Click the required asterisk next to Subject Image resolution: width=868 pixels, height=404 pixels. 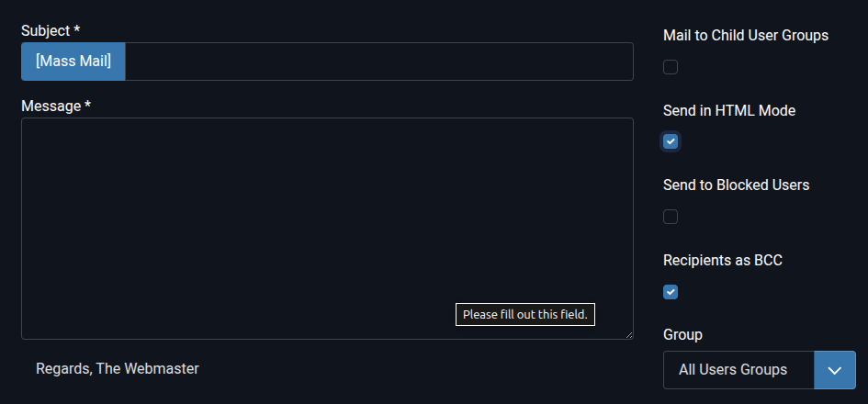tap(77, 30)
